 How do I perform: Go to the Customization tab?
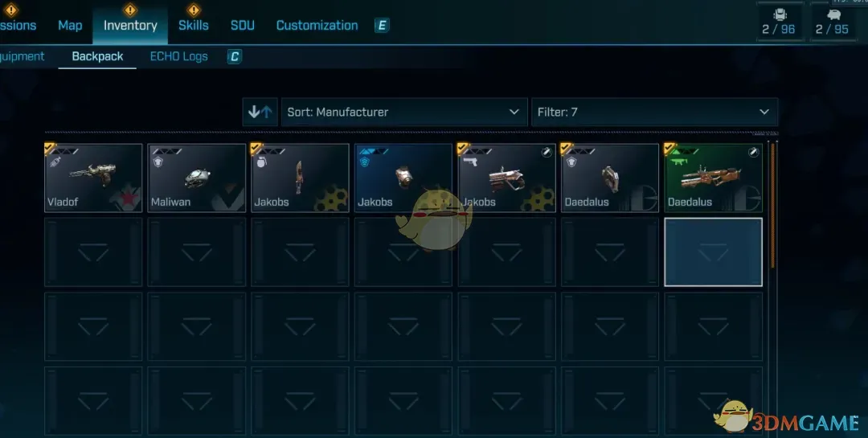[x=317, y=26]
